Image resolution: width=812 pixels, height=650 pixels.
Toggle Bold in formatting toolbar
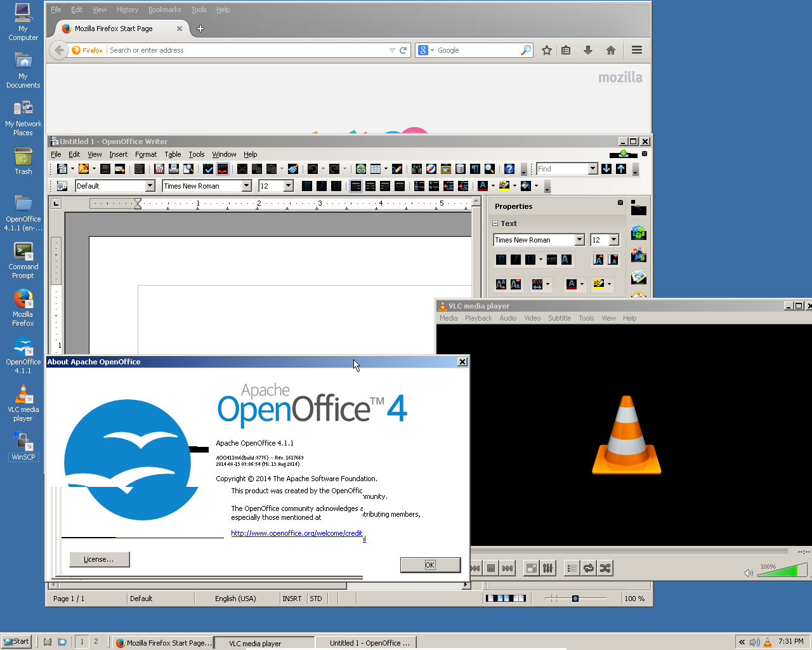point(307,186)
